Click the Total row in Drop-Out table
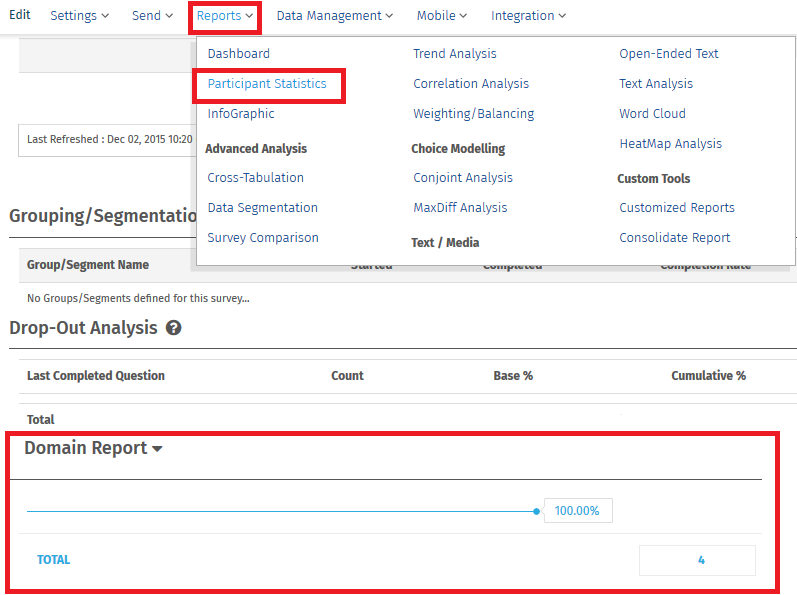 tap(41, 419)
